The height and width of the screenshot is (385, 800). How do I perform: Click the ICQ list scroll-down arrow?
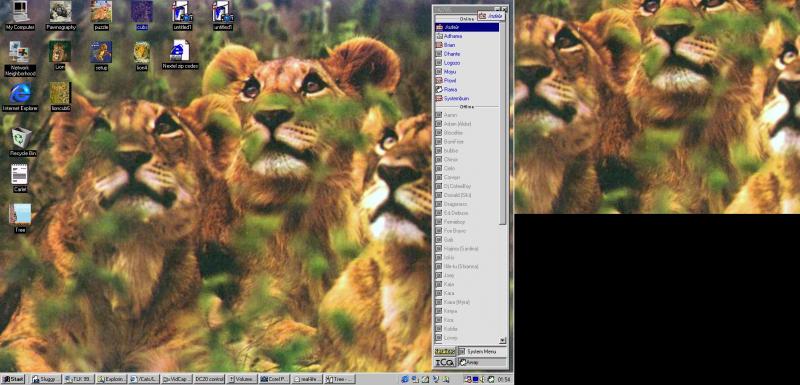tap(503, 340)
